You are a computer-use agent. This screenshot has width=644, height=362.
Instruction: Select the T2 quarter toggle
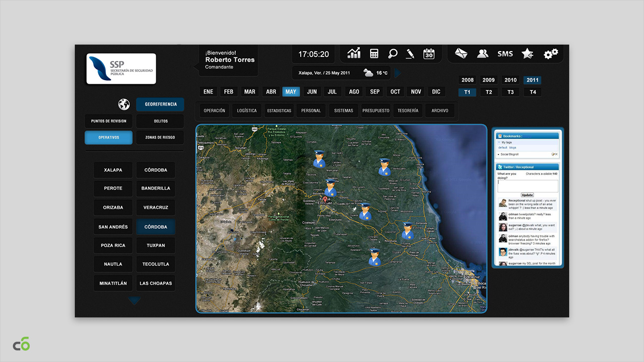(x=488, y=92)
